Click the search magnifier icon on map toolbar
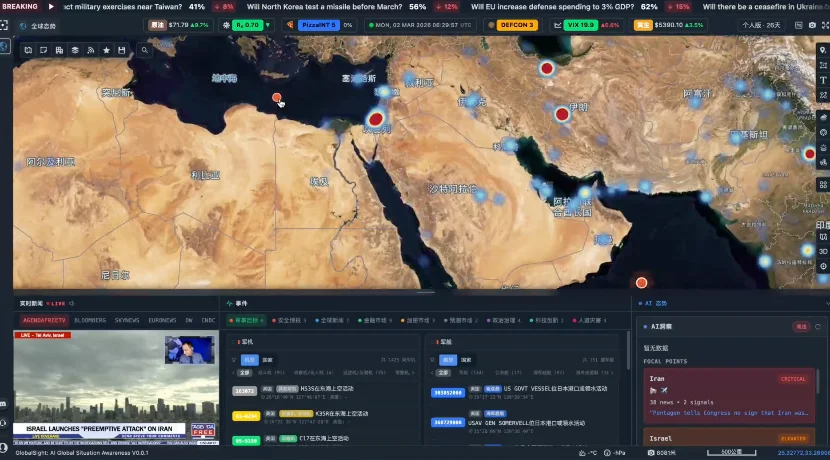Image resolution: width=830 pixels, height=460 pixels. pos(145,49)
